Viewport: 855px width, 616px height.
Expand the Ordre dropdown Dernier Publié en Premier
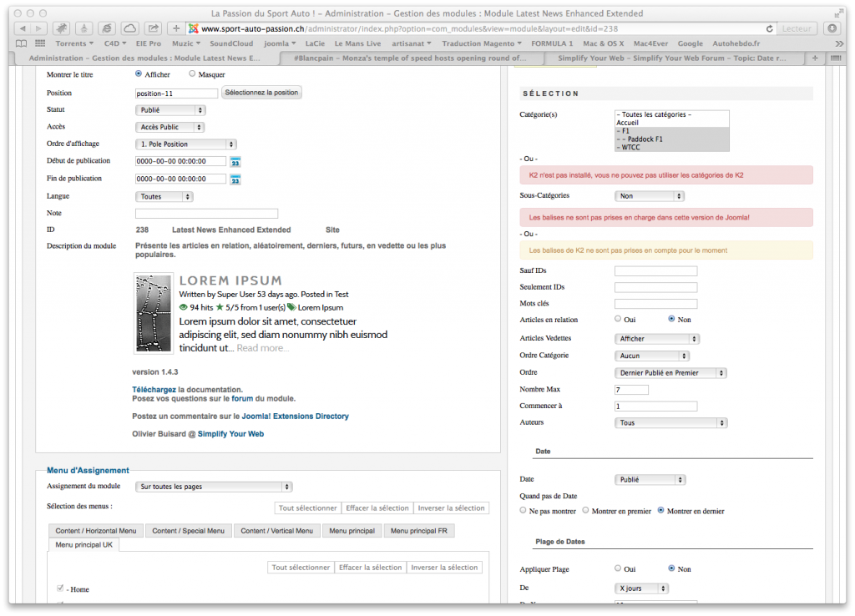pos(670,372)
